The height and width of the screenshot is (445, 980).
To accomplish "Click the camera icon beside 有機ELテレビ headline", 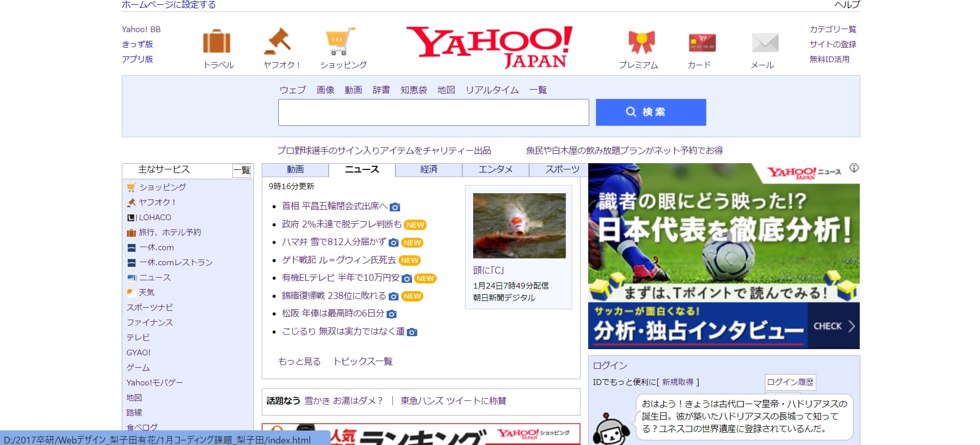I will (x=407, y=279).
